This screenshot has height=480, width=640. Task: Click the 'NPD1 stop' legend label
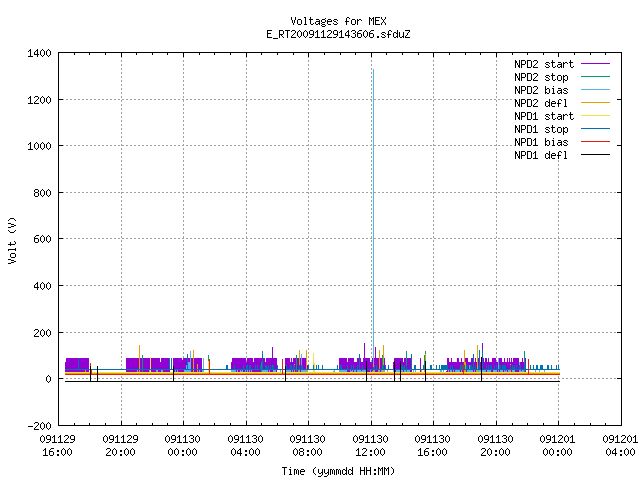[x=541, y=129]
